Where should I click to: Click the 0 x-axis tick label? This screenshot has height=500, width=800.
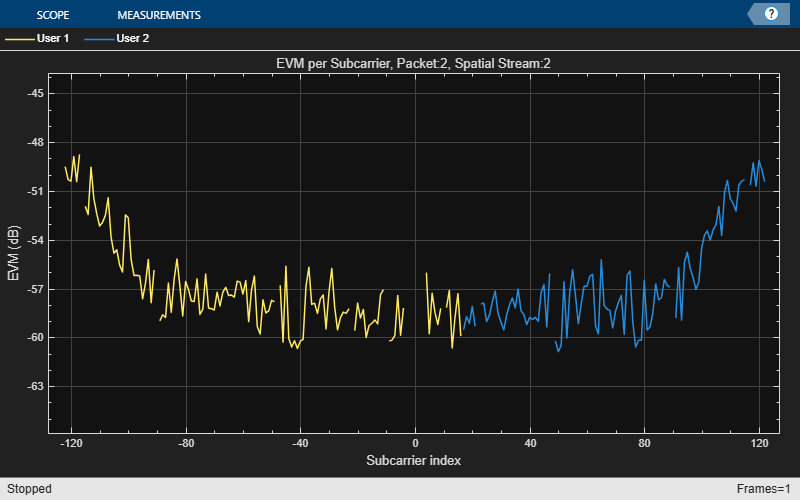point(415,442)
